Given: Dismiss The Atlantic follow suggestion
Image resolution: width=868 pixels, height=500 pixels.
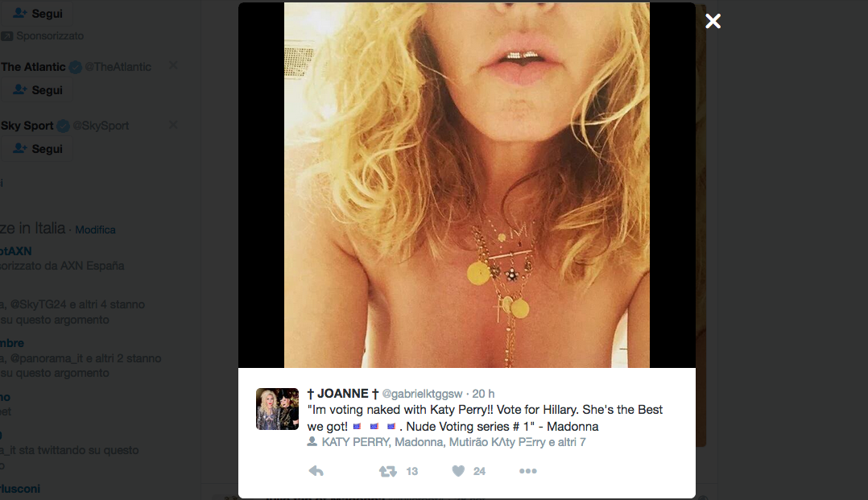Looking at the screenshot, I should 173,65.
